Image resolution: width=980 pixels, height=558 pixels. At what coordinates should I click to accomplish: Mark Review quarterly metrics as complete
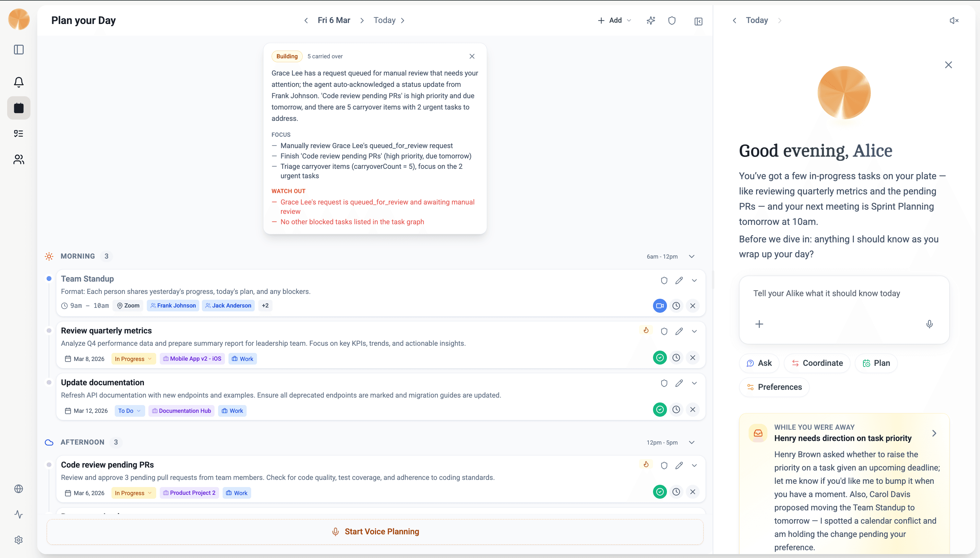pyautogui.click(x=659, y=358)
